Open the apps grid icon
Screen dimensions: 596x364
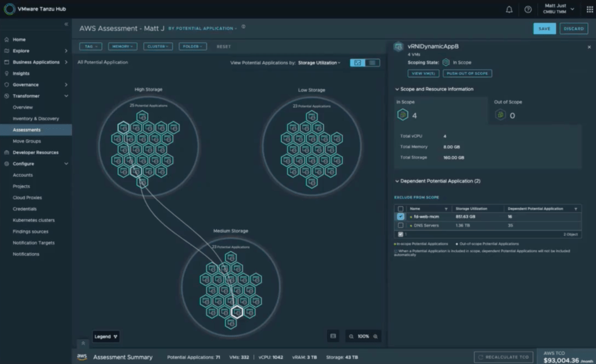coord(590,9)
